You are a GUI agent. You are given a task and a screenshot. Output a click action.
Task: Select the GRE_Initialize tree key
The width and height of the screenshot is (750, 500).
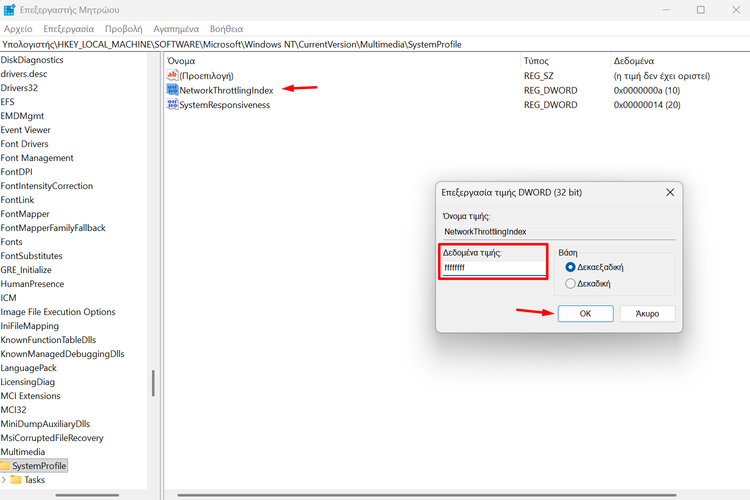pyautogui.click(x=26, y=270)
